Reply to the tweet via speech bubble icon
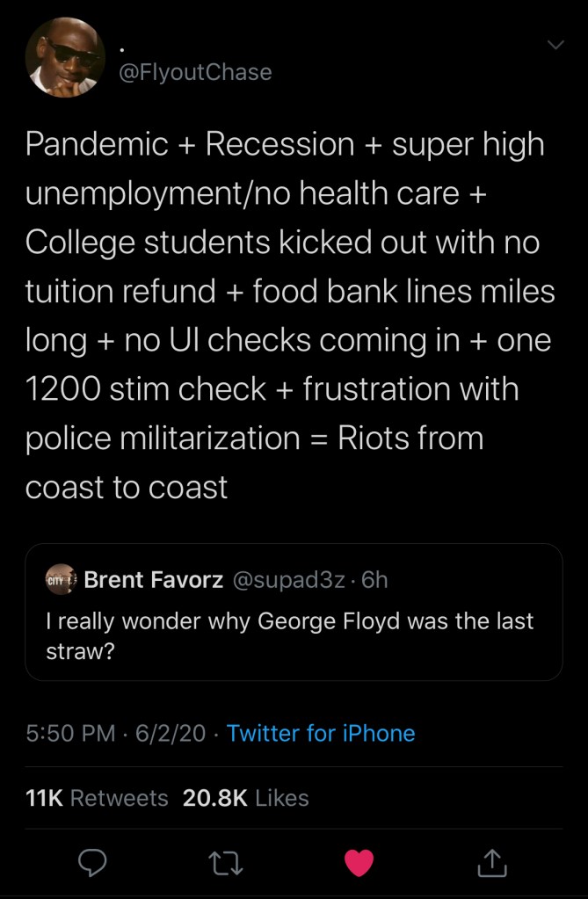Image resolution: width=588 pixels, height=899 pixels. 91,864
